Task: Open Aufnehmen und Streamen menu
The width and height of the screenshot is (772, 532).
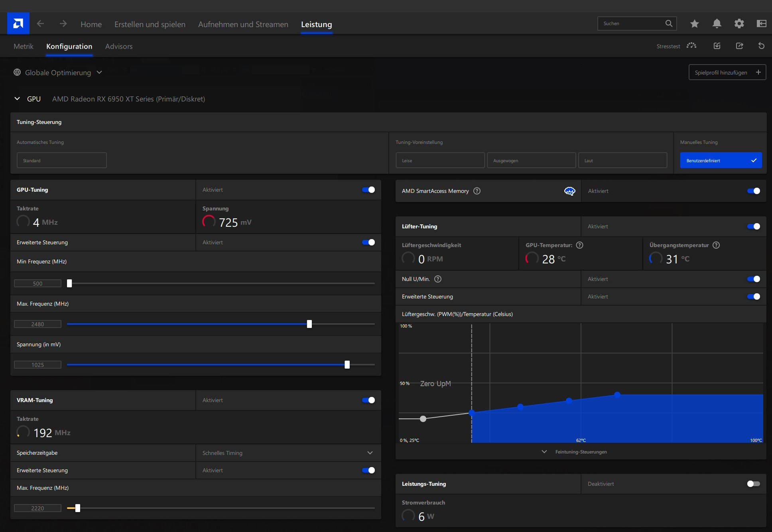Action: 243,24
